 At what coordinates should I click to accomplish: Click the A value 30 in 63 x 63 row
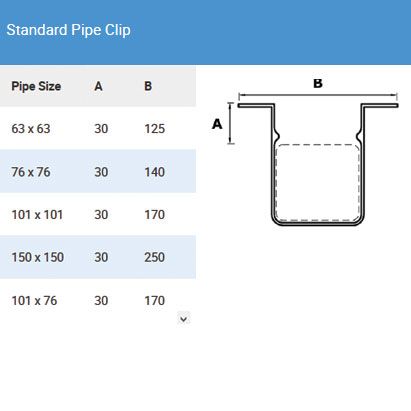point(101,129)
